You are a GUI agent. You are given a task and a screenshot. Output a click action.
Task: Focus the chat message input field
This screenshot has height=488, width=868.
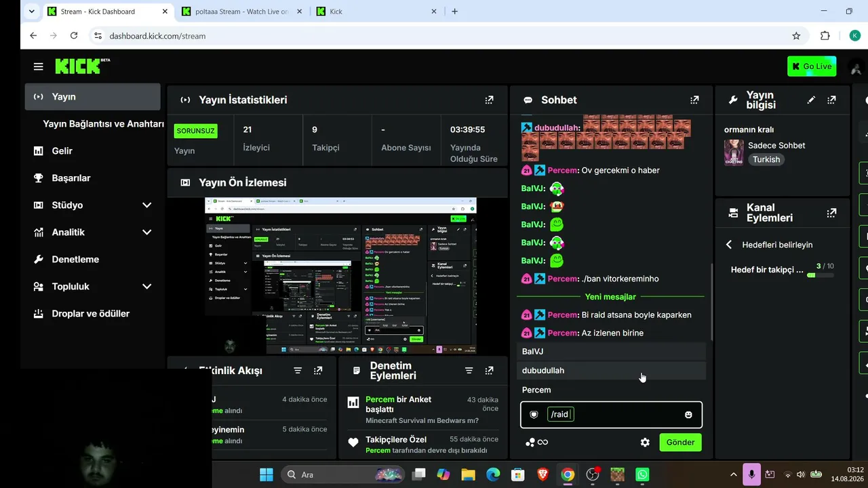[611, 415]
